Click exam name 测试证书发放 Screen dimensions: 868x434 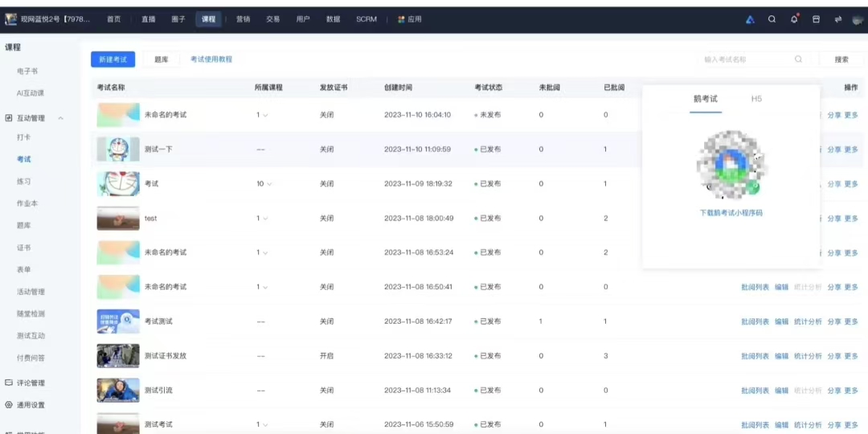(166, 356)
